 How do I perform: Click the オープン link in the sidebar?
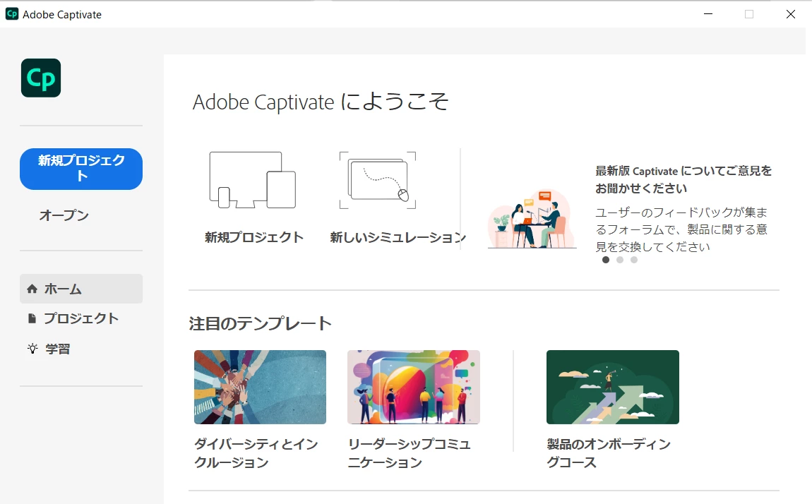point(64,215)
